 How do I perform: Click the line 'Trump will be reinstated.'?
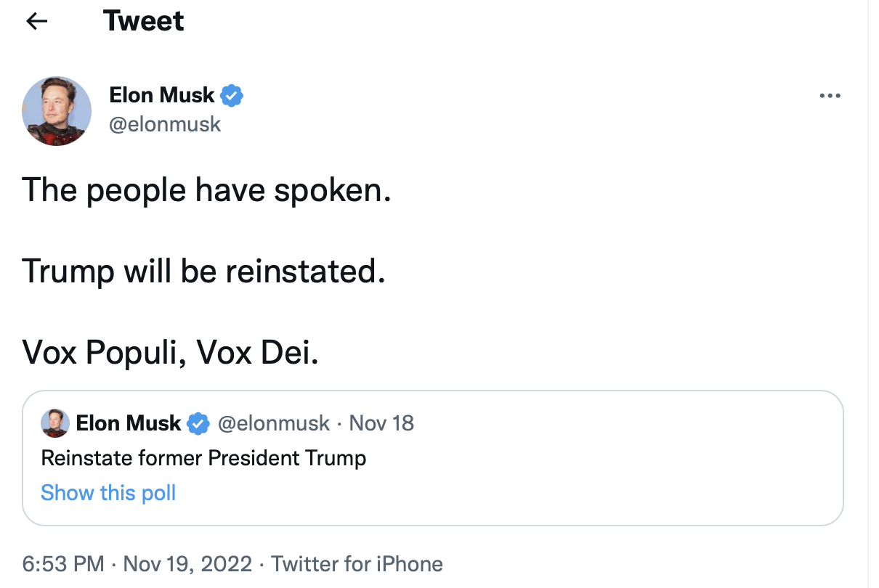[x=203, y=271]
